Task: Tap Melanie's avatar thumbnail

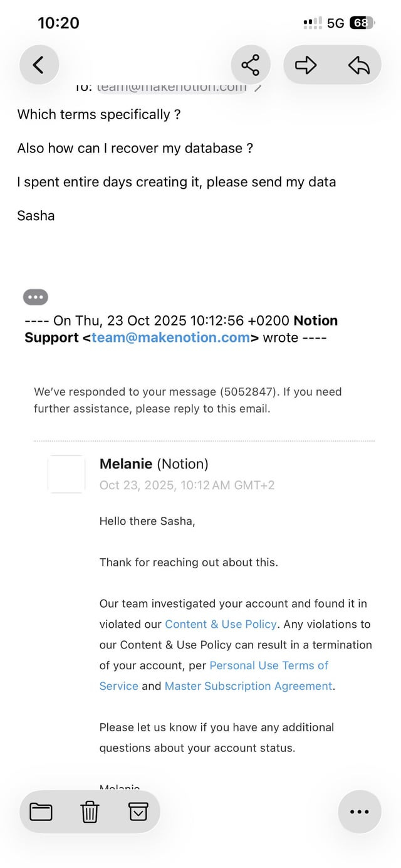Action: click(x=66, y=474)
